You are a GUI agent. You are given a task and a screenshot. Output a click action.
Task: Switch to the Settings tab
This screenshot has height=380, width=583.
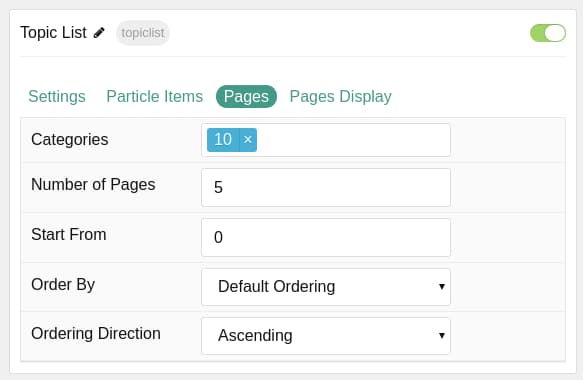click(57, 97)
